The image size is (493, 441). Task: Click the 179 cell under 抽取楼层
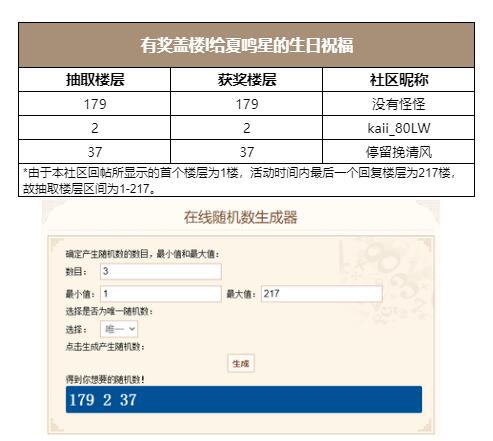(95, 104)
